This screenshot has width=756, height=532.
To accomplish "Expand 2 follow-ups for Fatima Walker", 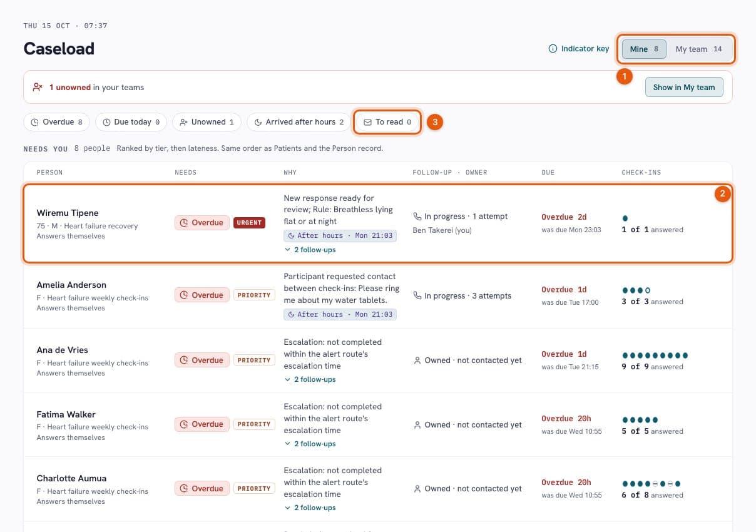I will coord(310,444).
